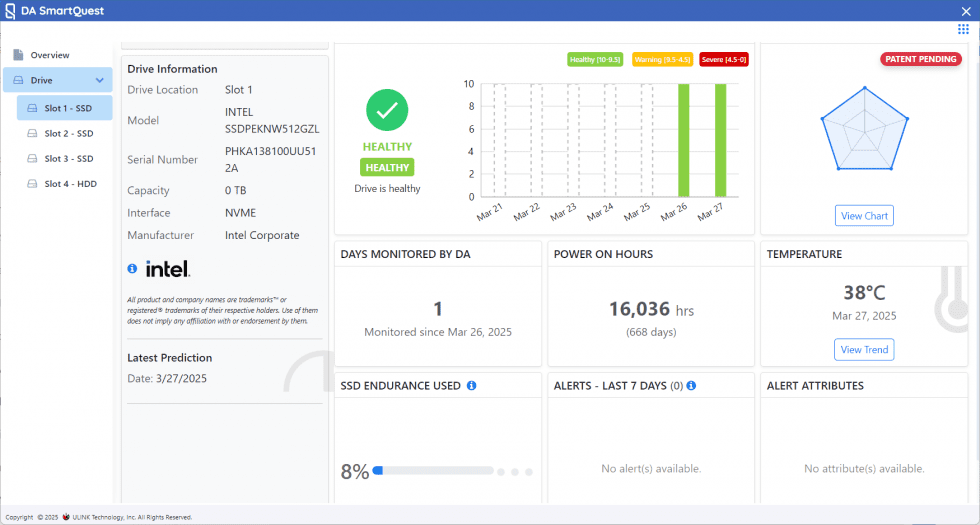Image resolution: width=980 pixels, height=525 pixels.
Task: Click the info icon beside Intel logo
Action: 132,269
